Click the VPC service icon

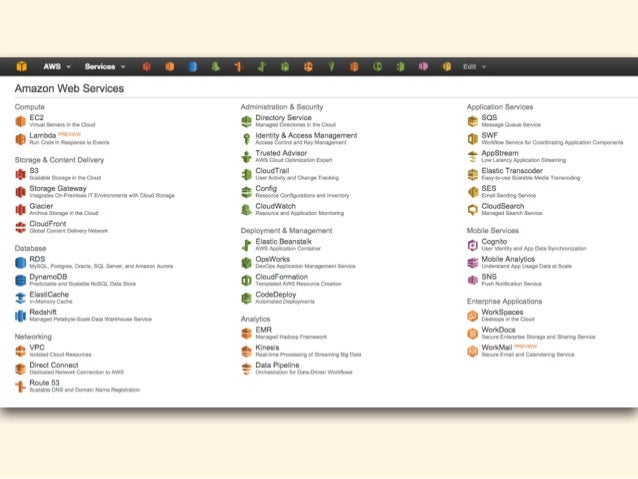(x=20, y=351)
